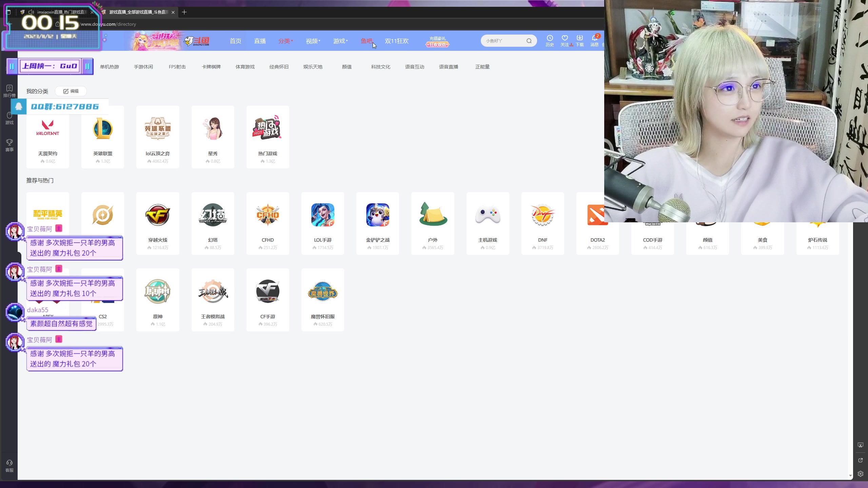Open the message bell notifications
This screenshot has height=488, width=868.
pyautogui.click(x=594, y=38)
